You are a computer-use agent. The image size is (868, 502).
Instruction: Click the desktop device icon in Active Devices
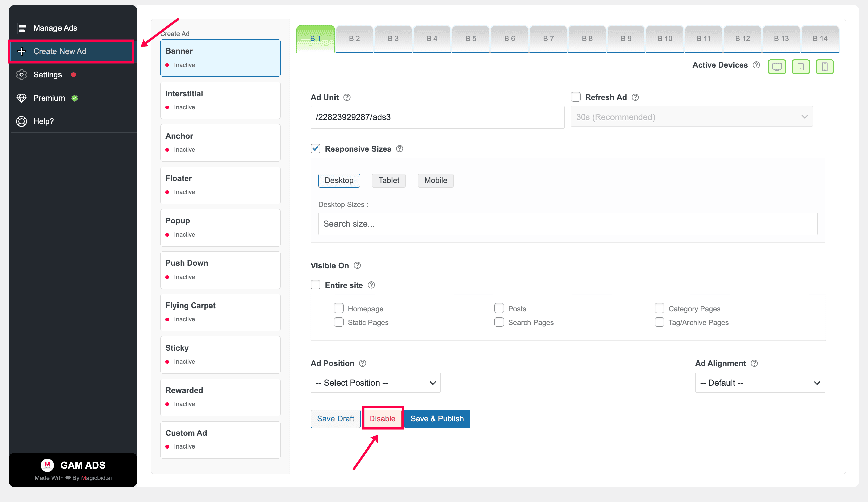point(777,67)
